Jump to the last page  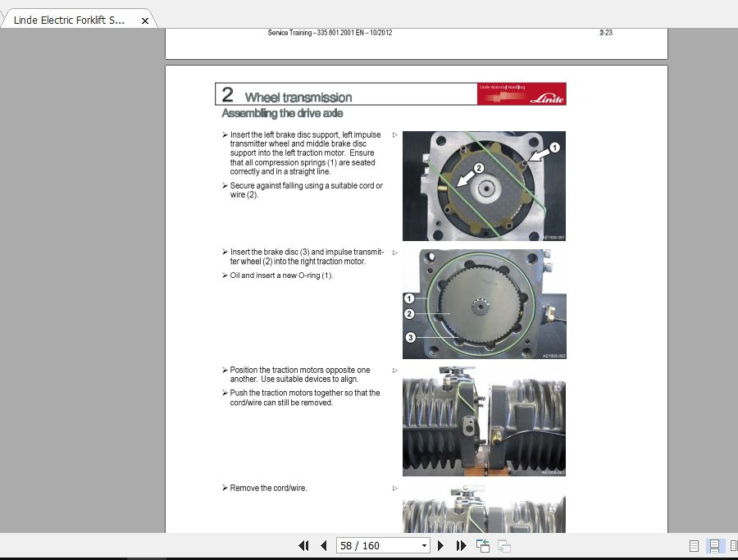click(x=461, y=545)
